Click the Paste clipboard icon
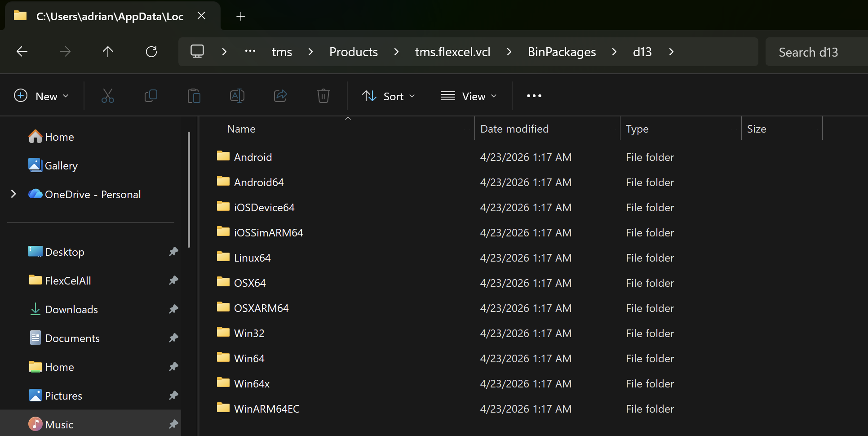Image resolution: width=868 pixels, height=436 pixels. pos(194,96)
